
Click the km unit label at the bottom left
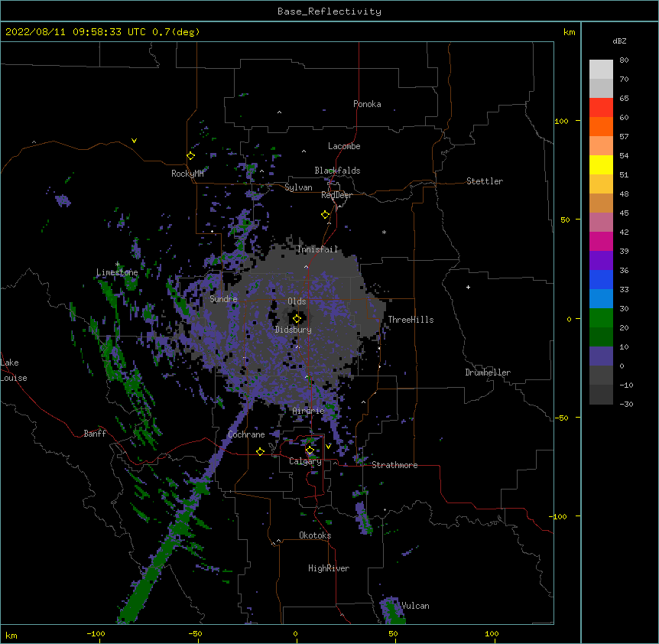coord(11,636)
